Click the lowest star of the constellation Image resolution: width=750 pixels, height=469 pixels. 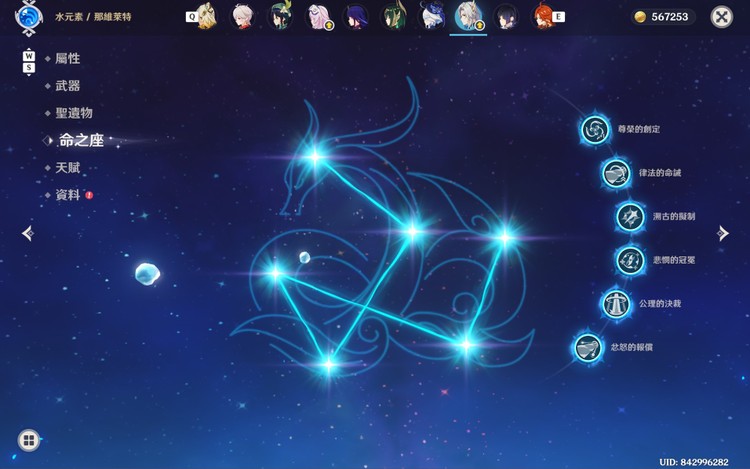pos(329,365)
